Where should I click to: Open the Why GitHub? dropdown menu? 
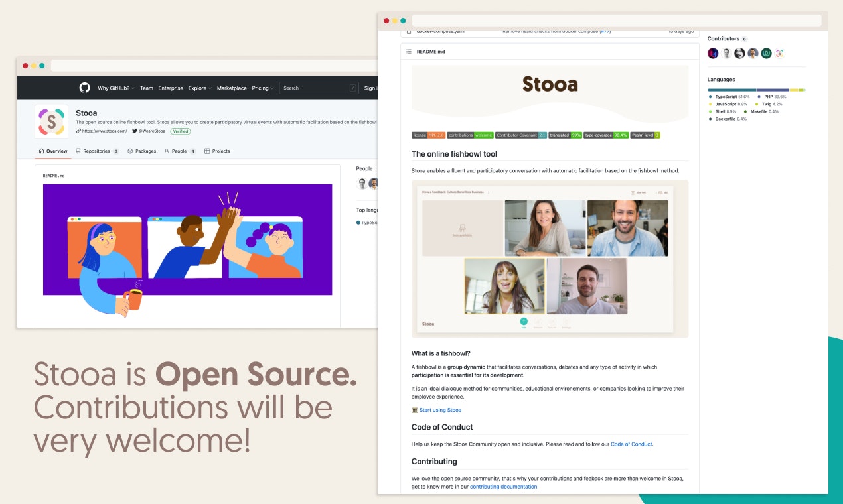point(116,88)
